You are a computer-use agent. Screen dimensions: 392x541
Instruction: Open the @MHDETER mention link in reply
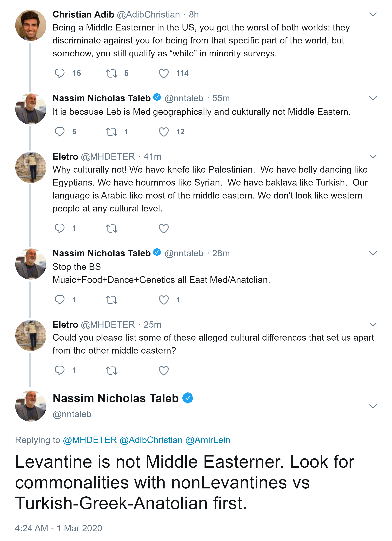(x=90, y=440)
